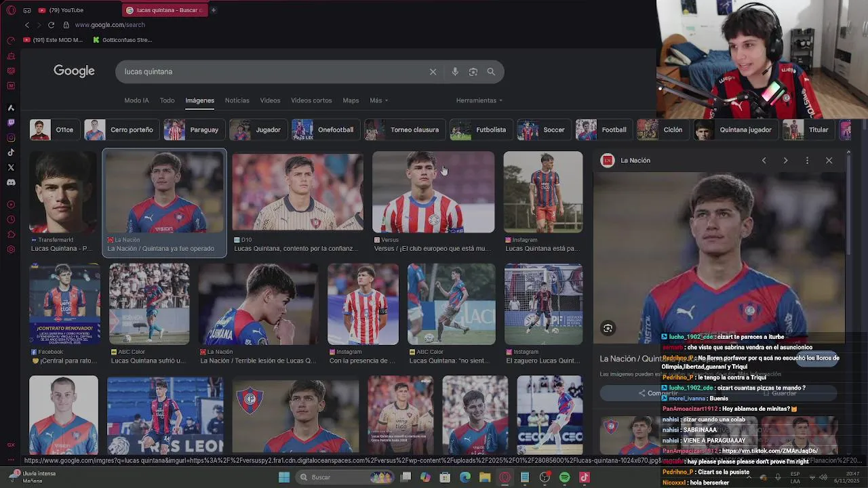The width and height of the screenshot is (868, 488).
Task: Filter images by Cerro porteño chip
Action: [121, 129]
